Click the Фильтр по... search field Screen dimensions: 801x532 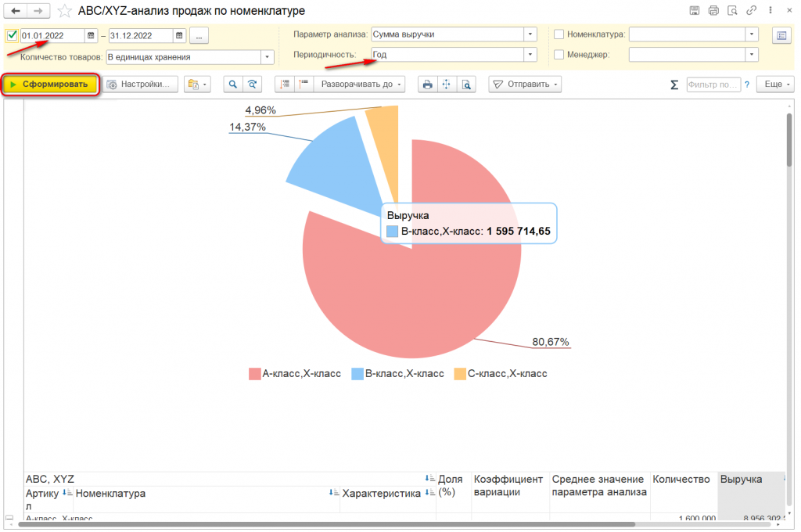click(713, 84)
